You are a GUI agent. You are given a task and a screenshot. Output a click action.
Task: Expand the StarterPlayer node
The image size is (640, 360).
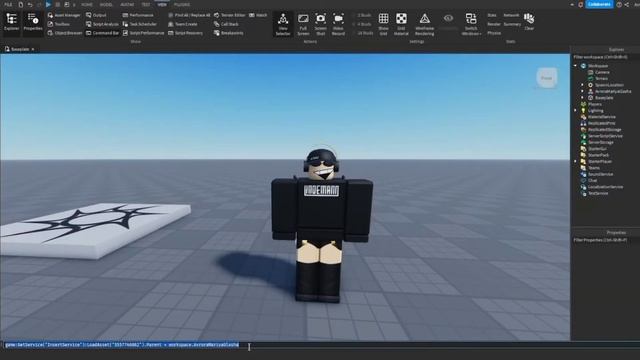[576, 162]
